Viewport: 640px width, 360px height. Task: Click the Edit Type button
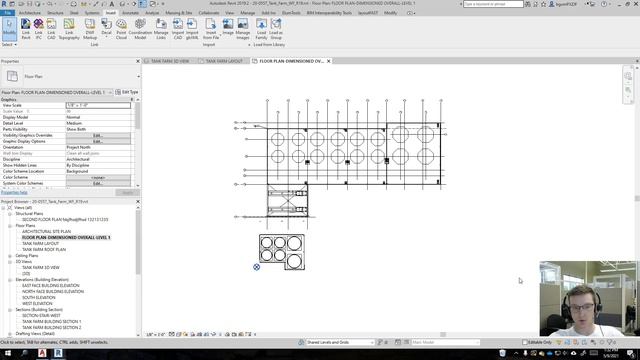(x=127, y=92)
